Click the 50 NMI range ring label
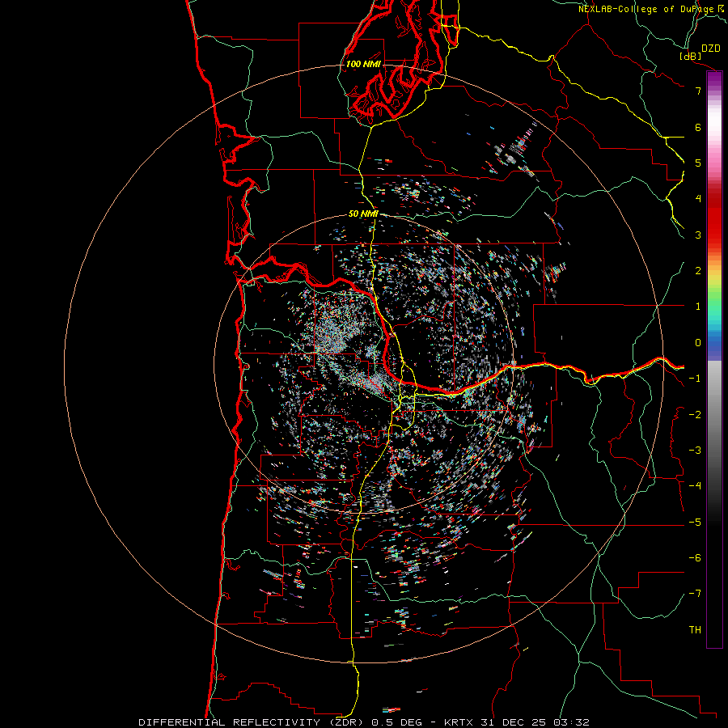Viewport: 728px width, 728px height. click(363, 214)
